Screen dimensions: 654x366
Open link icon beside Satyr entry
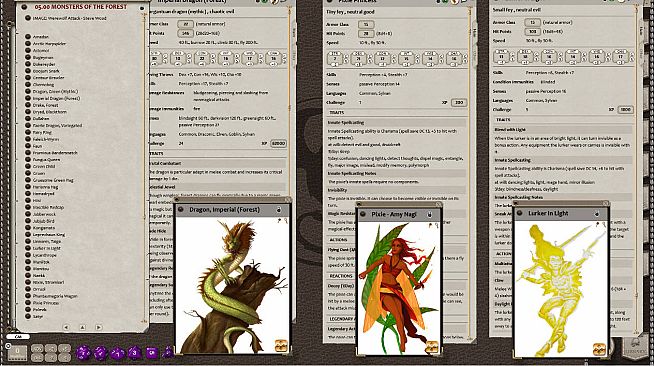point(28,316)
